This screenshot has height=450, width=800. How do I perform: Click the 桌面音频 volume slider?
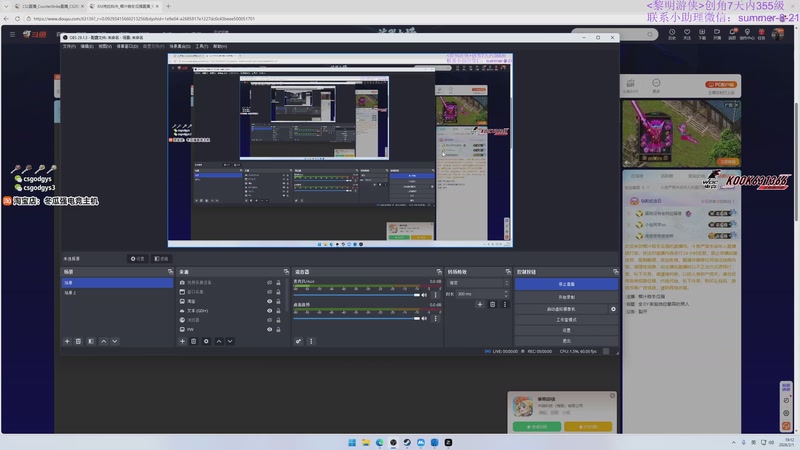coord(355,320)
